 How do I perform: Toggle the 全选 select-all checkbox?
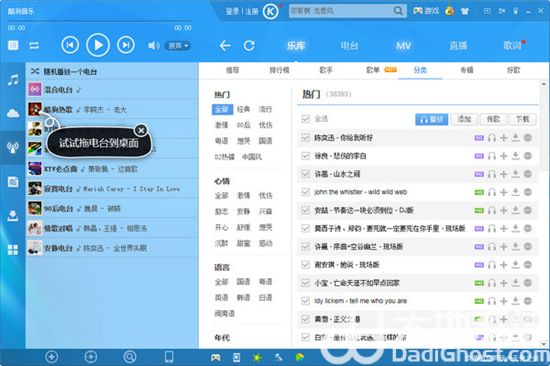(x=306, y=119)
